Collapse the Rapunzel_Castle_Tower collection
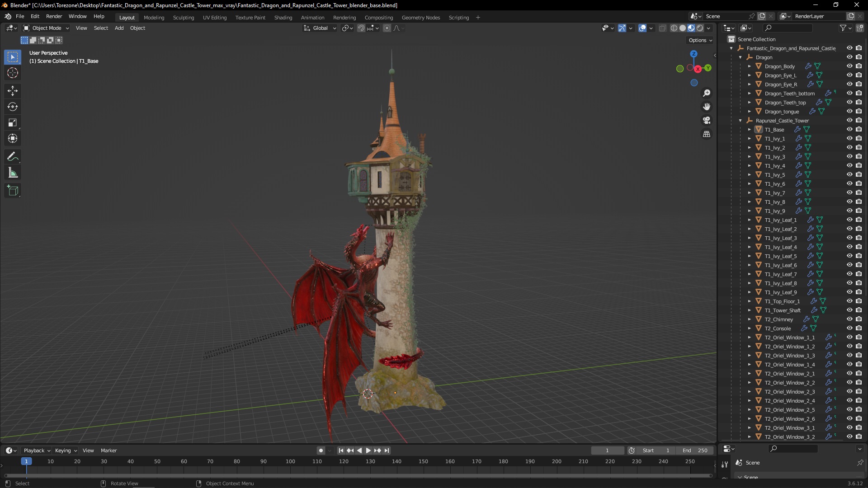 click(740, 121)
